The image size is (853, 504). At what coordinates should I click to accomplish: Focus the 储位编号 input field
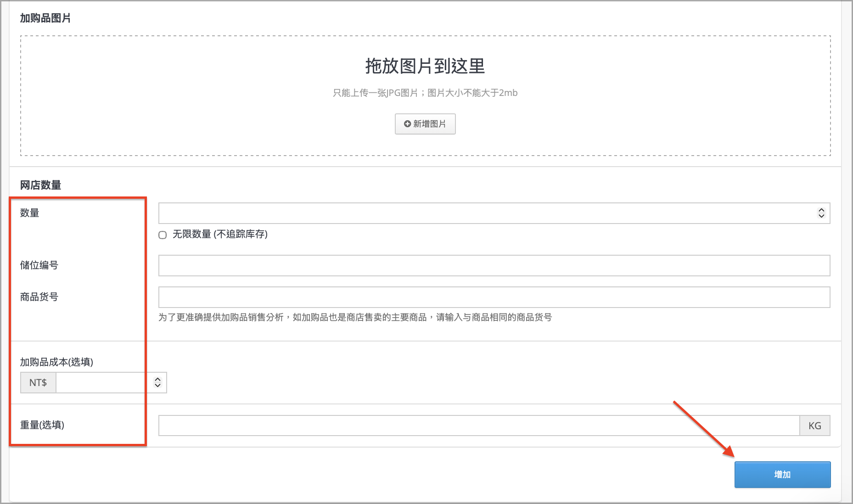coord(494,266)
